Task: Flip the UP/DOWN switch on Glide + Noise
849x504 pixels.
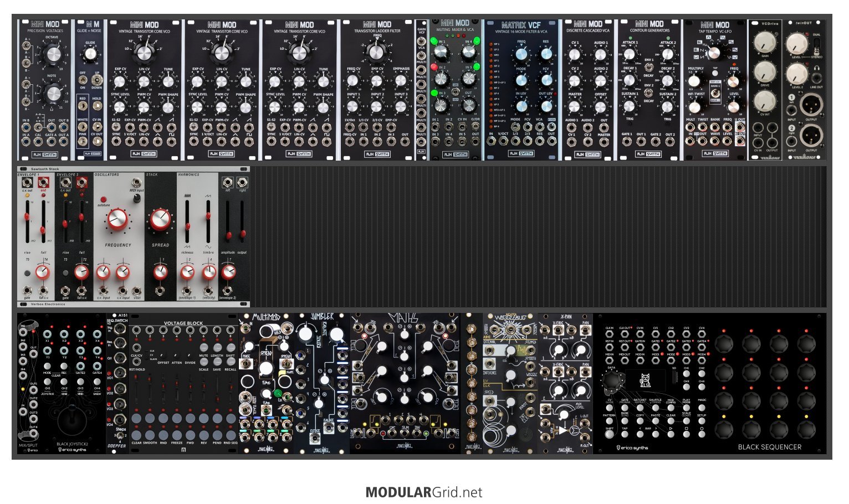Action: tap(96, 79)
